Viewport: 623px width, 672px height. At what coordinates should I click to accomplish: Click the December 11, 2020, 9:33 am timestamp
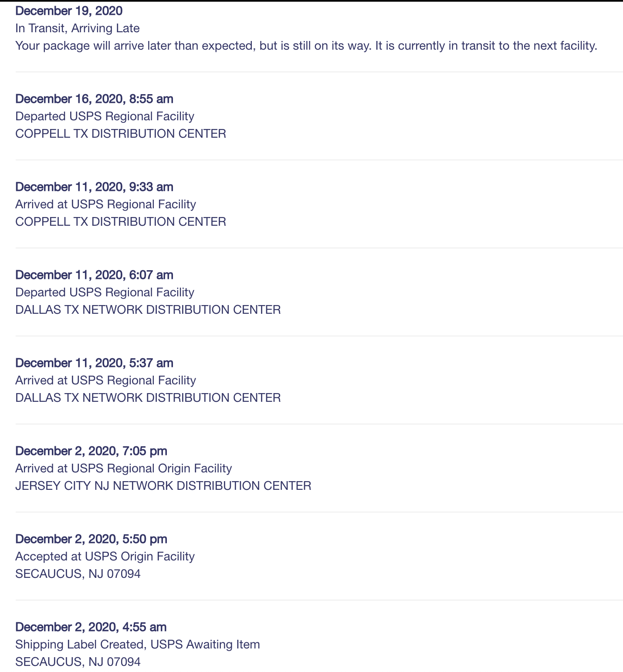94,187
